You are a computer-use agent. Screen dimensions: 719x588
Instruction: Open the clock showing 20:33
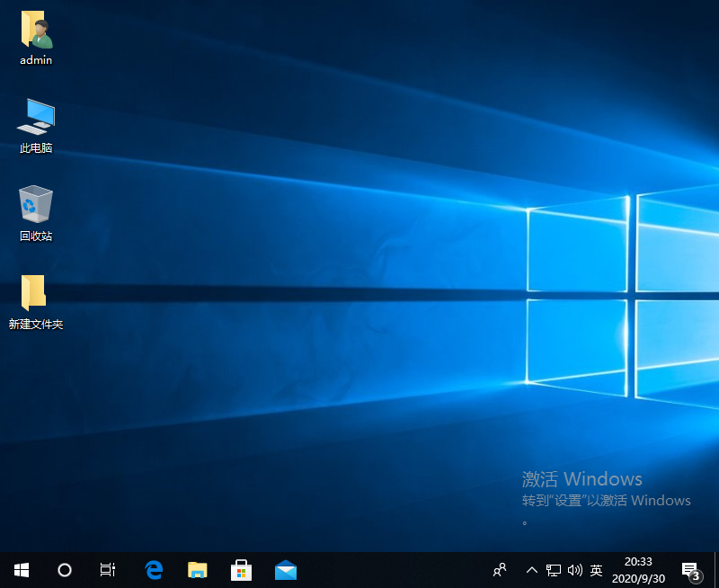coord(639,570)
